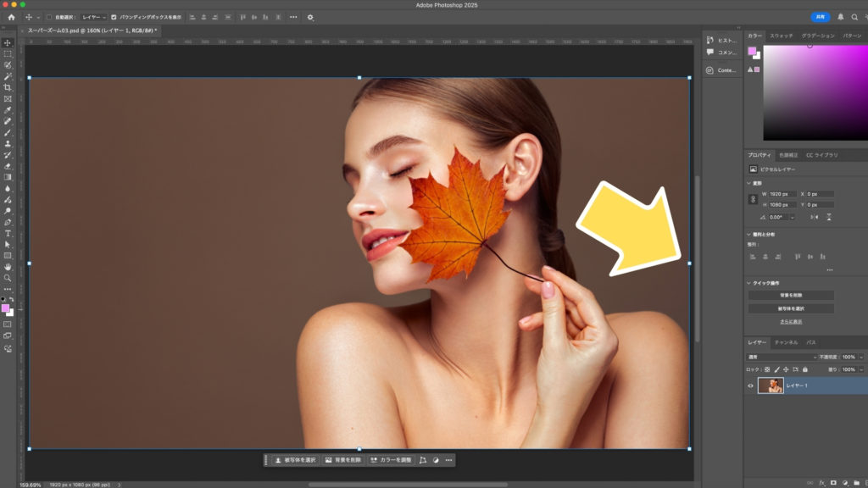The width and height of the screenshot is (868, 488).
Task: Click the notification bell icon
Action: tap(841, 17)
